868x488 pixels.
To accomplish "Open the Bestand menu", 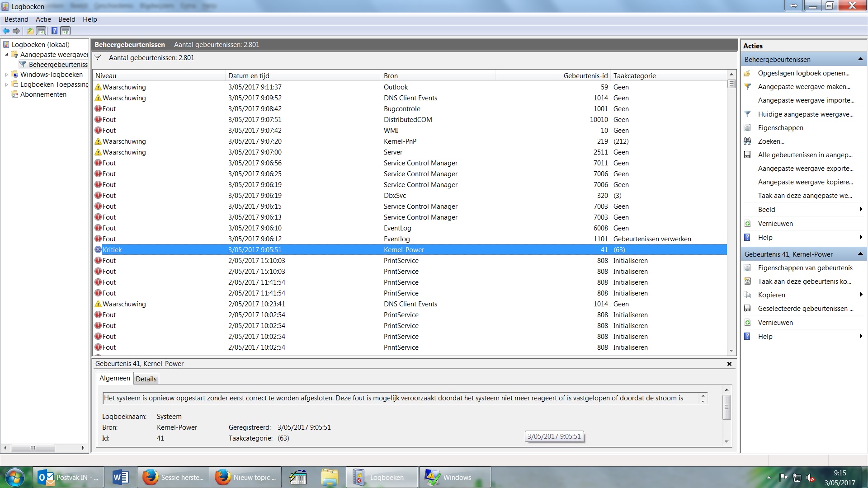I will [x=16, y=19].
